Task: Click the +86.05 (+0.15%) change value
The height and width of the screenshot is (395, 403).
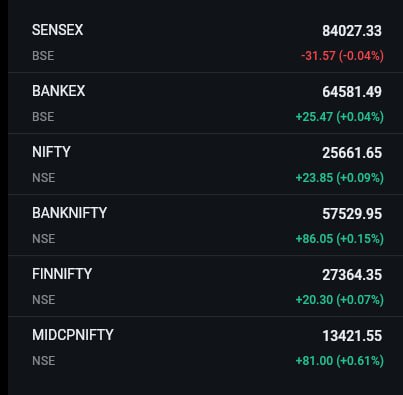Action: [x=340, y=239]
